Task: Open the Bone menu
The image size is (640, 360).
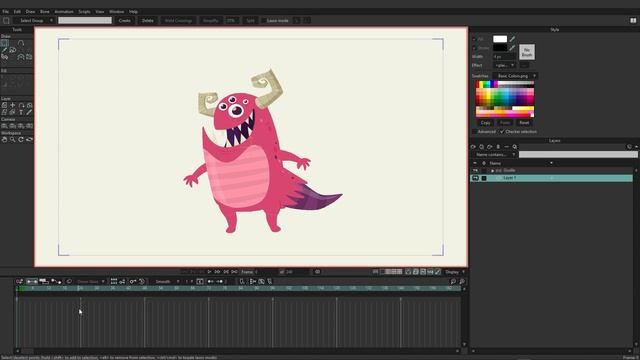Action: 44,11
